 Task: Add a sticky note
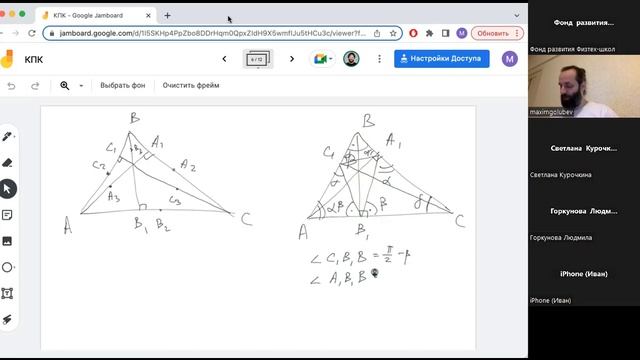(7, 215)
